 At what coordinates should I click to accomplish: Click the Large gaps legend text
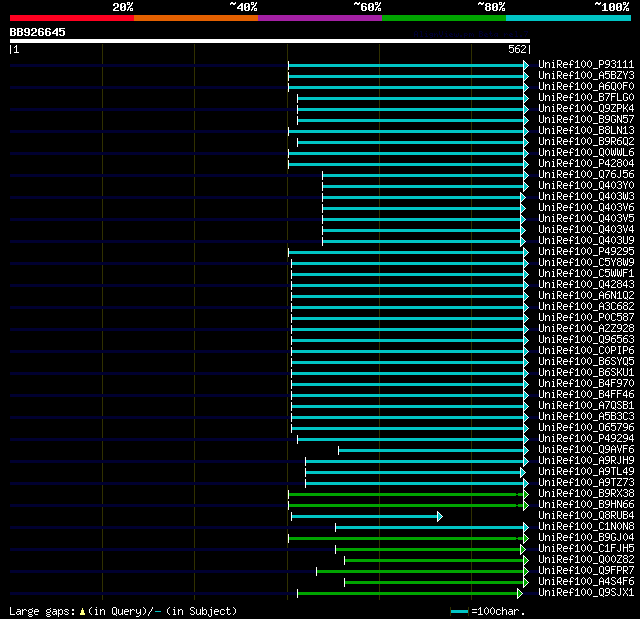[x=123, y=611]
